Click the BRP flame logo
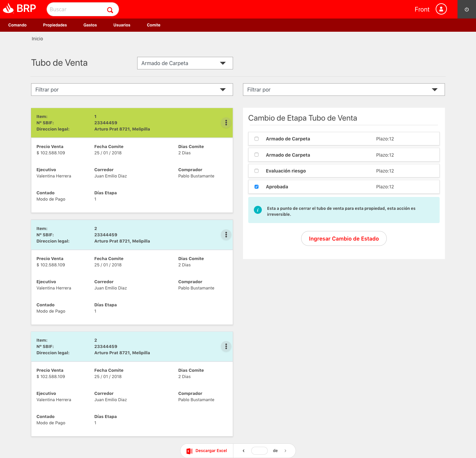Viewport: 476px width, 458px height. point(8,9)
